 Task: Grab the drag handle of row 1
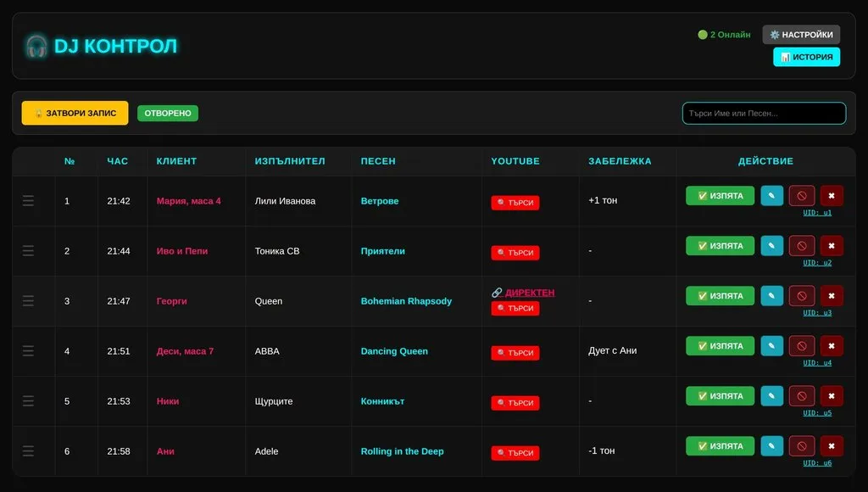[28, 200]
